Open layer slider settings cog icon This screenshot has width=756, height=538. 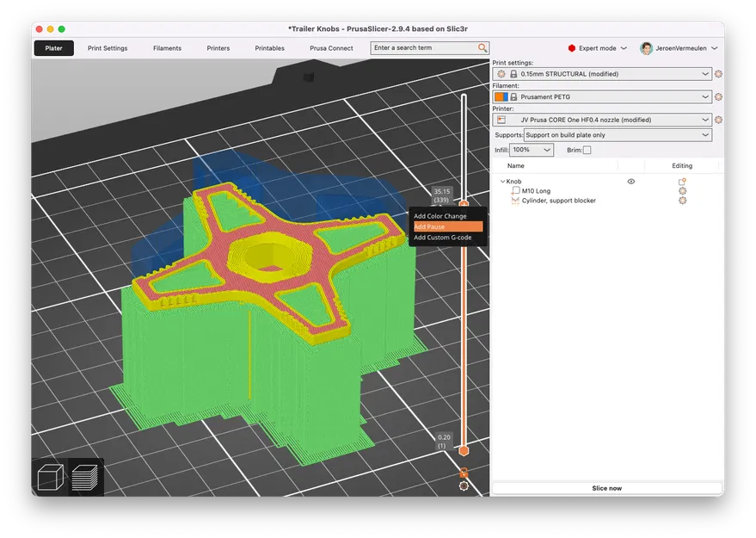tap(464, 486)
